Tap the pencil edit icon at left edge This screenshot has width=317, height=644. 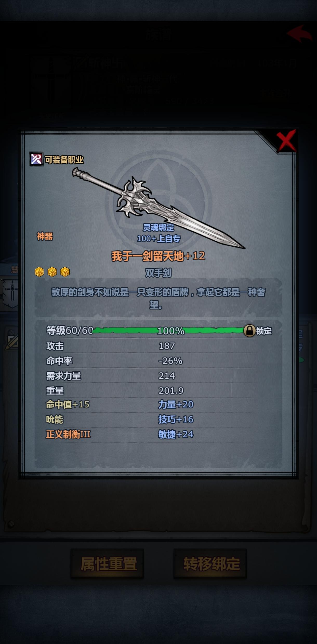coord(12,340)
